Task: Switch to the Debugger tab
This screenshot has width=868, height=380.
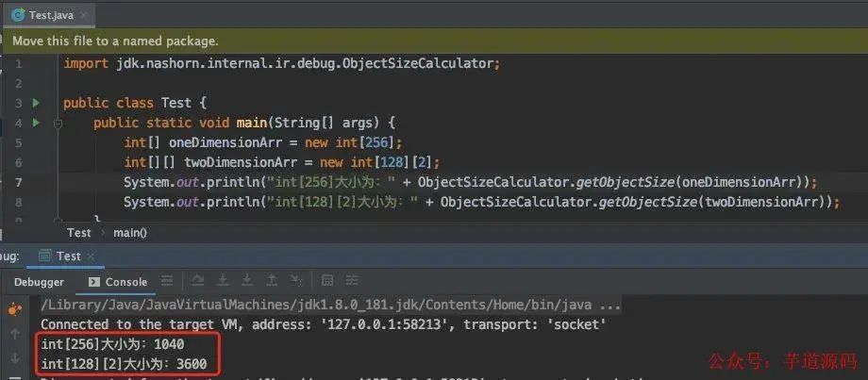Action: pyautogui.click(x=39, y=282)
